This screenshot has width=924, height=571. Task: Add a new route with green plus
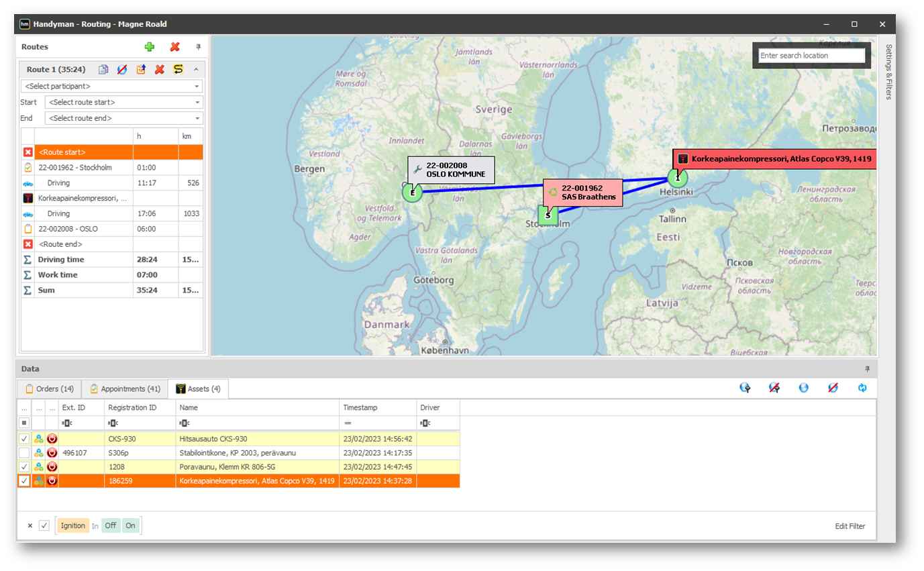tap(149, 47)
